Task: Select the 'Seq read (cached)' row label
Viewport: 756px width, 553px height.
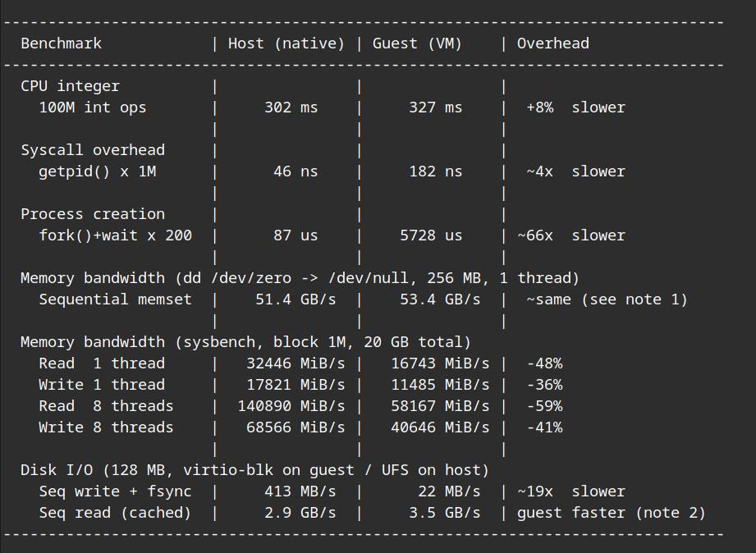Action: coord(115,513)
